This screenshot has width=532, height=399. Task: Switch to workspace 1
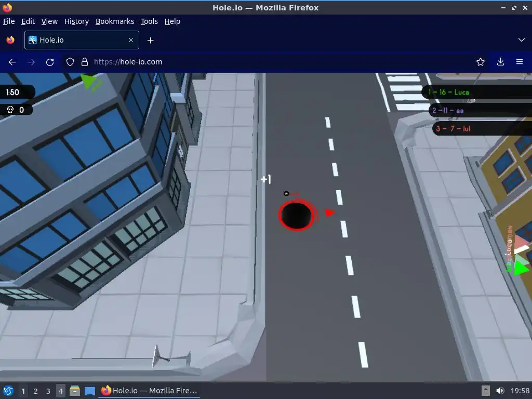coord(23,391)
